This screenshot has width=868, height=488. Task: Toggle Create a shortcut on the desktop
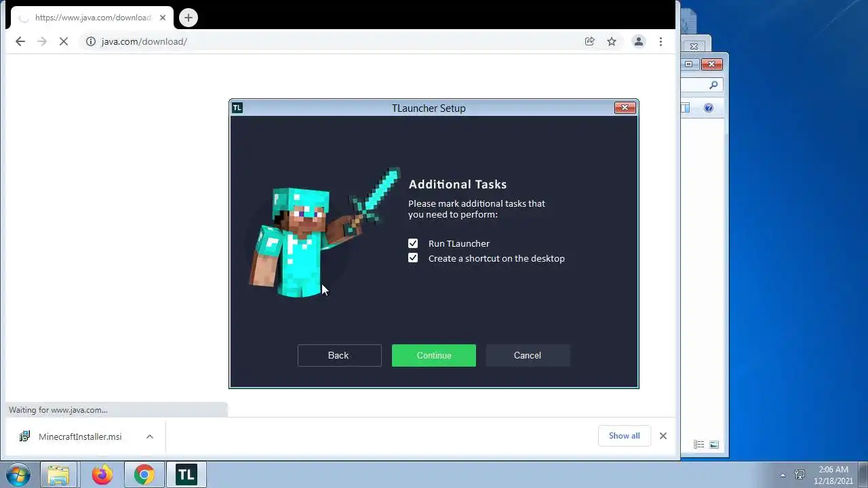[x=413, y=258]
